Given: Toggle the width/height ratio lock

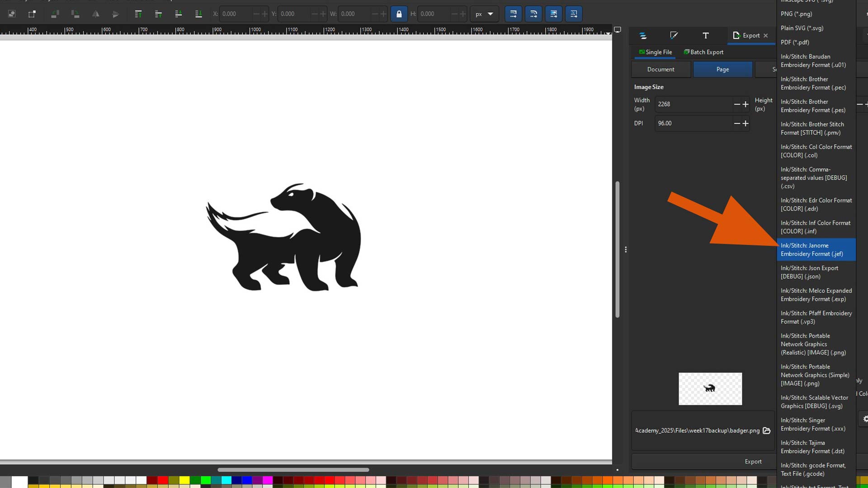Looking at the screenshot, I should [x=399, y=14].
